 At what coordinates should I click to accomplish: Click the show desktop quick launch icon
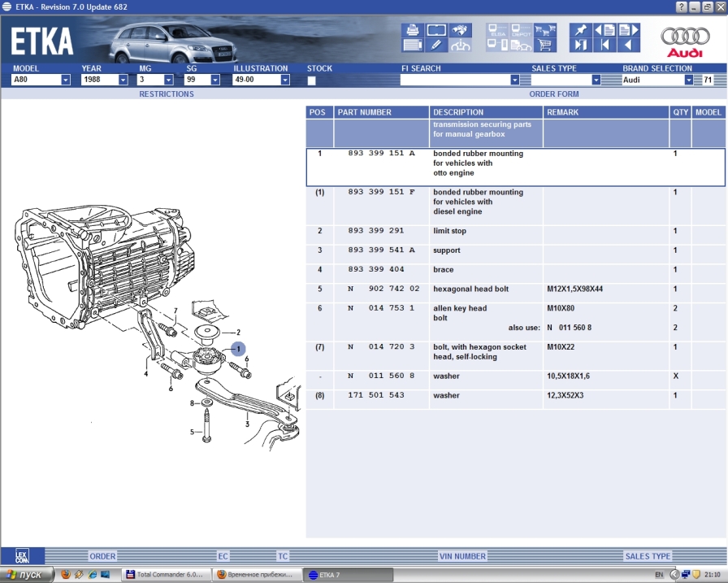click(105, 575)
